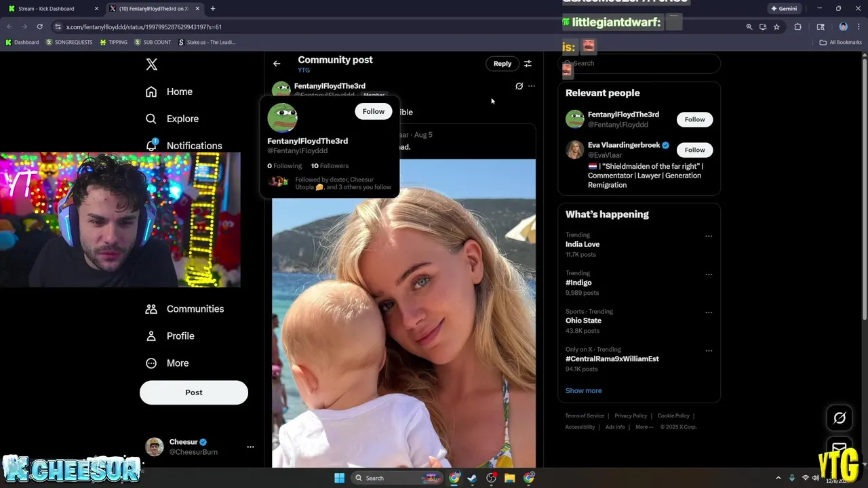
Task: Open the post's three-dot options menu
Action: pyautogui.click(x=532, y=86)
